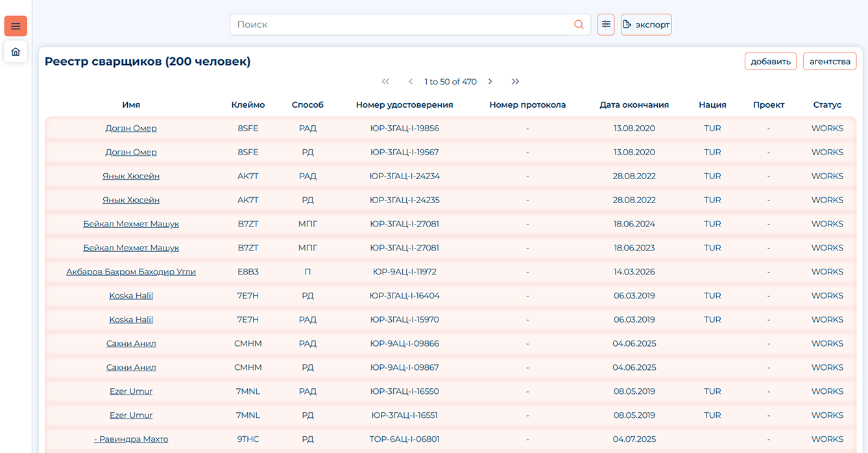Open the агентства button

830,62
